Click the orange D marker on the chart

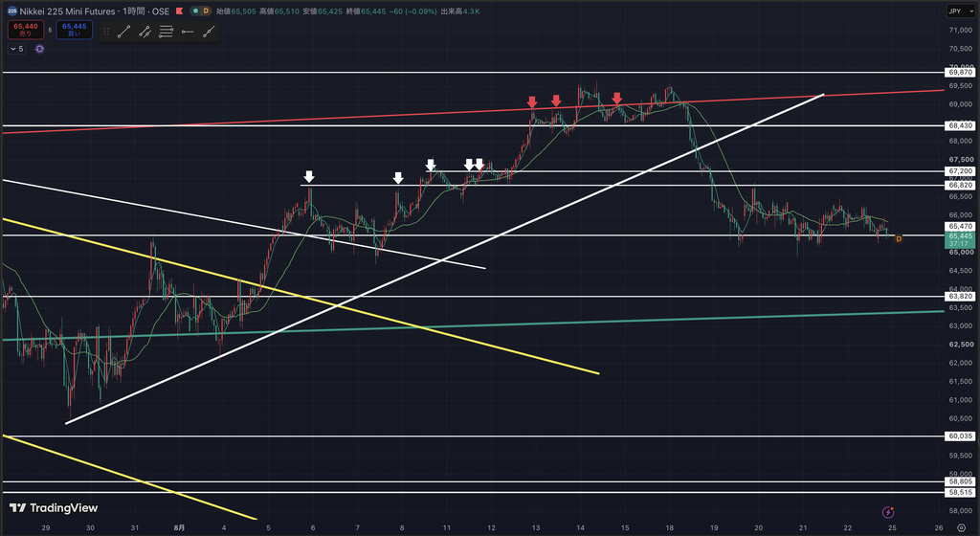[899, 238]
